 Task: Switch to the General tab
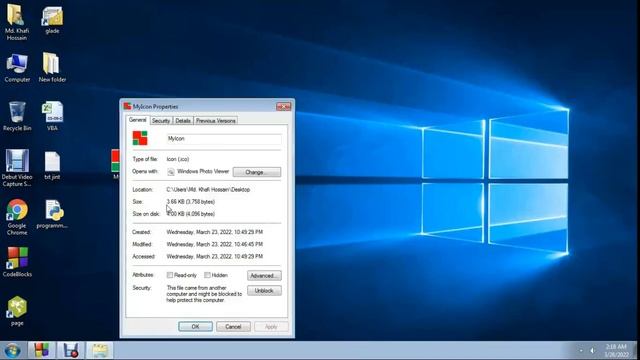tap(138, 120)
